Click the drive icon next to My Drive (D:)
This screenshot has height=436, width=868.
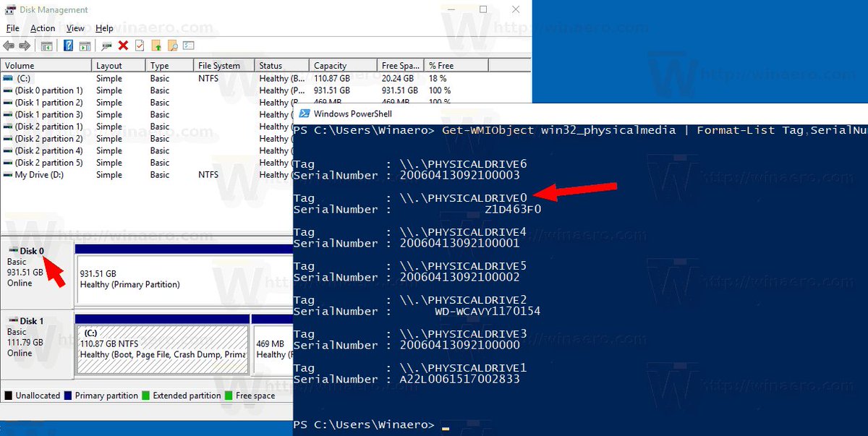[8, 174]
